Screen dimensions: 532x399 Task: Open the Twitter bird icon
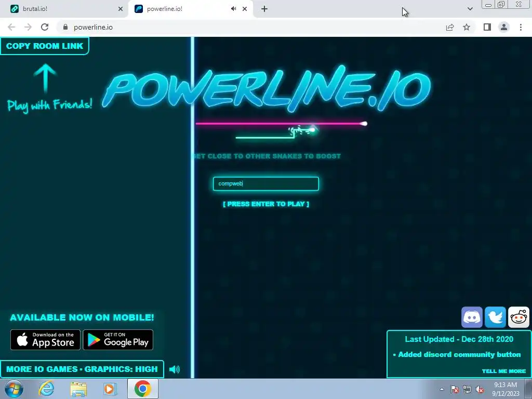pyautogui.click(x=495, y=317)
